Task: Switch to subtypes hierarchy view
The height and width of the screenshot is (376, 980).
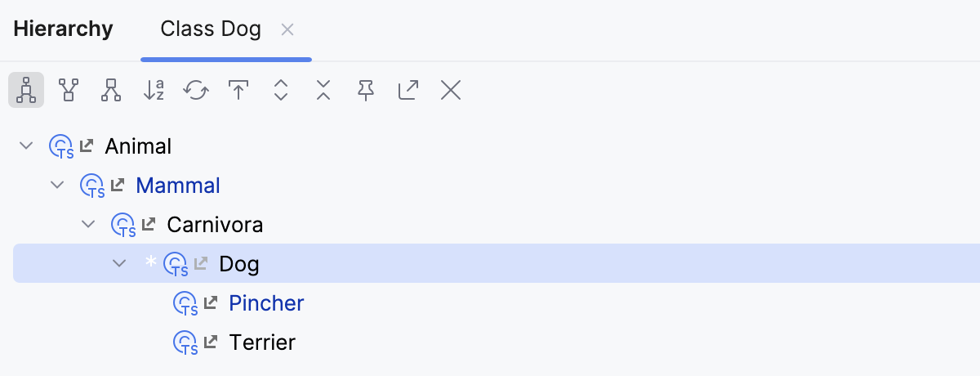Action: coord(111,90)
